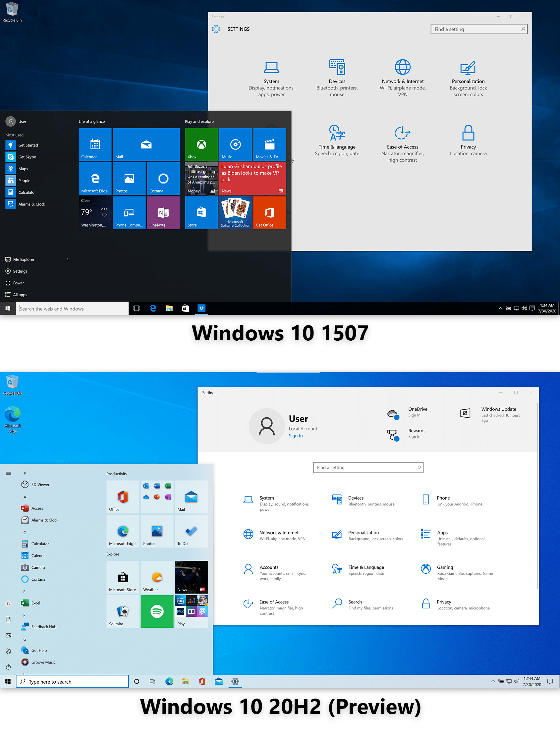Expand the Start menu hamburger button
This screenshot has width=560, height=740.
pyautogui.click(x=8, y=473)
